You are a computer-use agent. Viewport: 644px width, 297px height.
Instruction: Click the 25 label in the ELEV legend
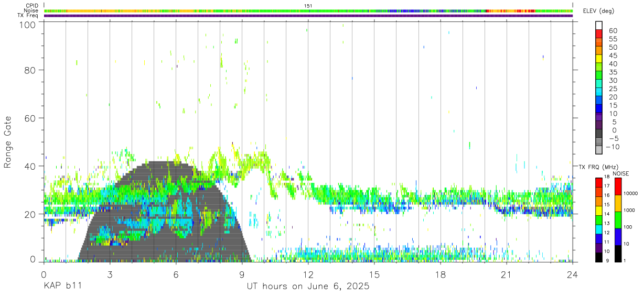(613, 89)
